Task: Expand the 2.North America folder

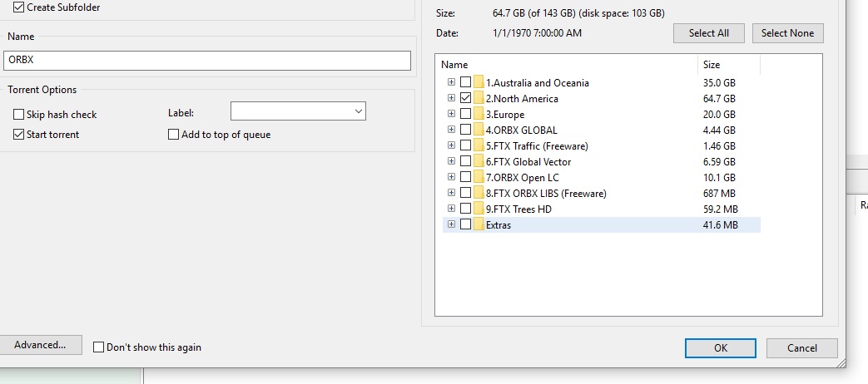Action: click(451, 98)
